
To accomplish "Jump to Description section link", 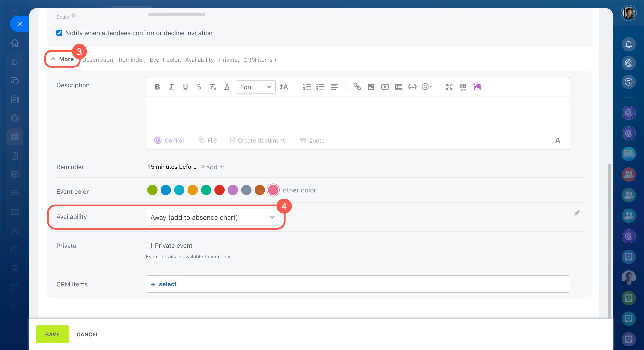I will click(98, 60).
